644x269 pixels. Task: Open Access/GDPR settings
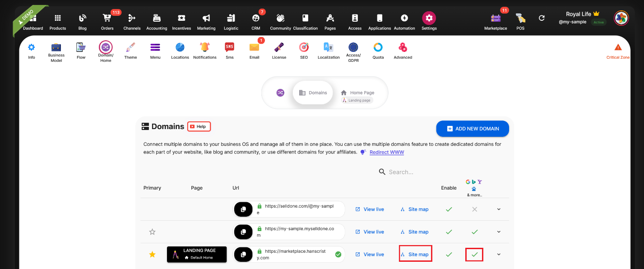(x=353, y=52)
